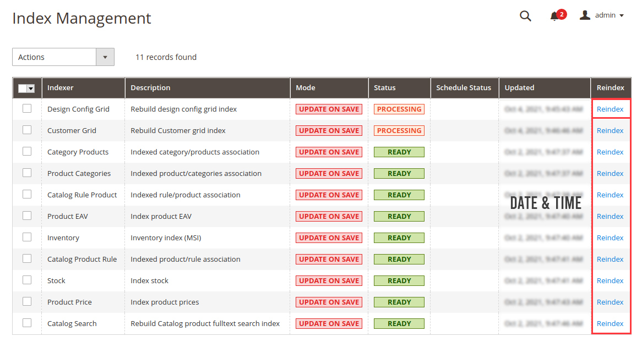Click the admin user avatar icon

pos(585,15)
